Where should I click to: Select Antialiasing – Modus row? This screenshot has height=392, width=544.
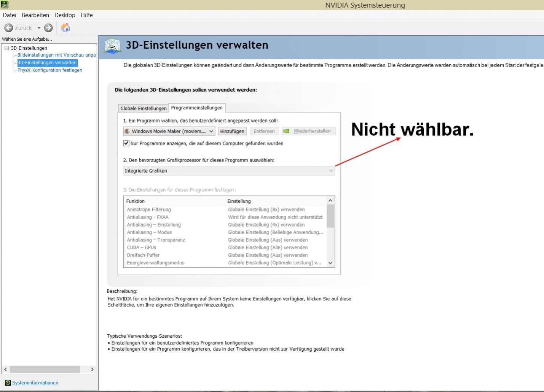[225, 232]
